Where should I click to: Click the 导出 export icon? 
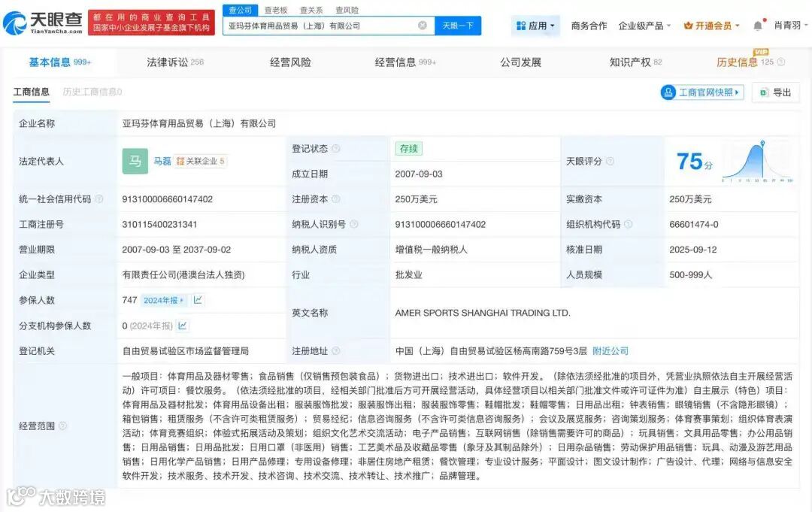click(764, 92)
